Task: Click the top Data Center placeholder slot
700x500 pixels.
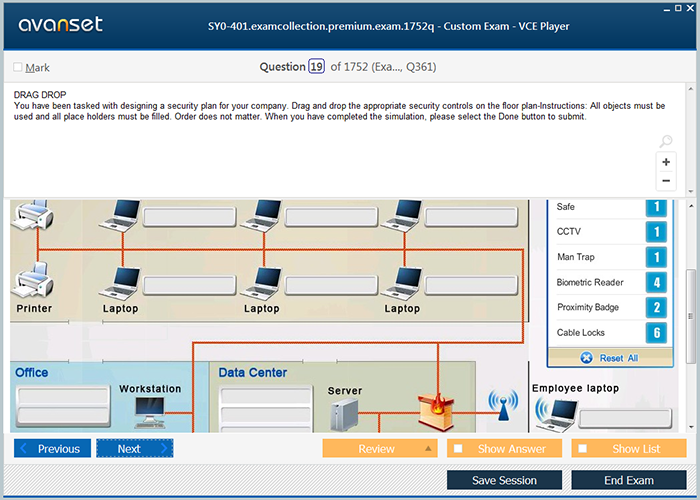Action: coord(266,396)
